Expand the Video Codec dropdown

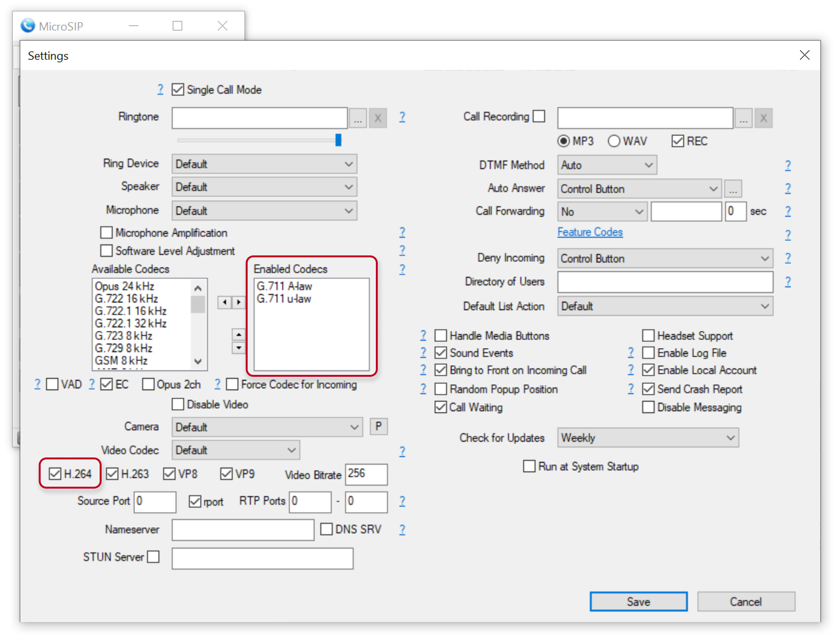(236, 450)
